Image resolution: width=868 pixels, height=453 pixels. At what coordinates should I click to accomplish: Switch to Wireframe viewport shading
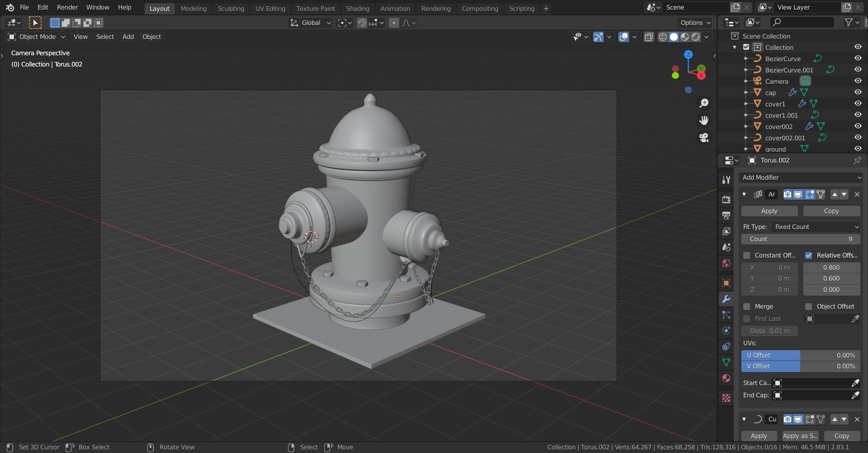tap(662, 37)
